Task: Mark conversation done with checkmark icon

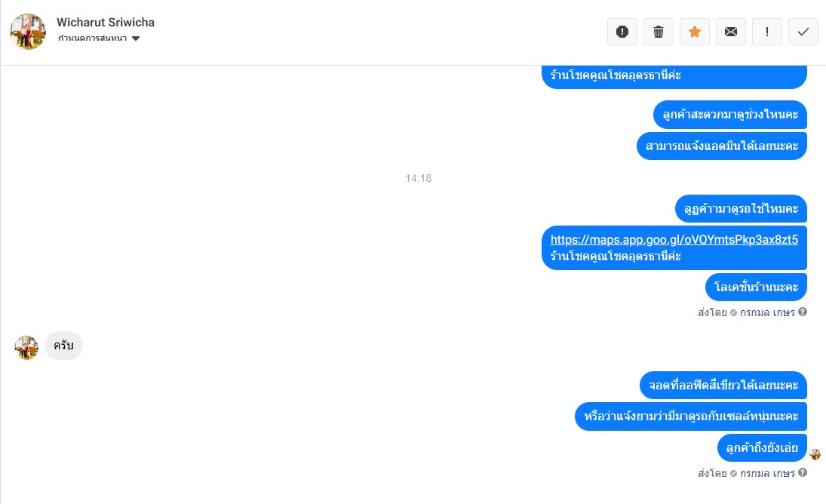Action: tap(803, 32)
